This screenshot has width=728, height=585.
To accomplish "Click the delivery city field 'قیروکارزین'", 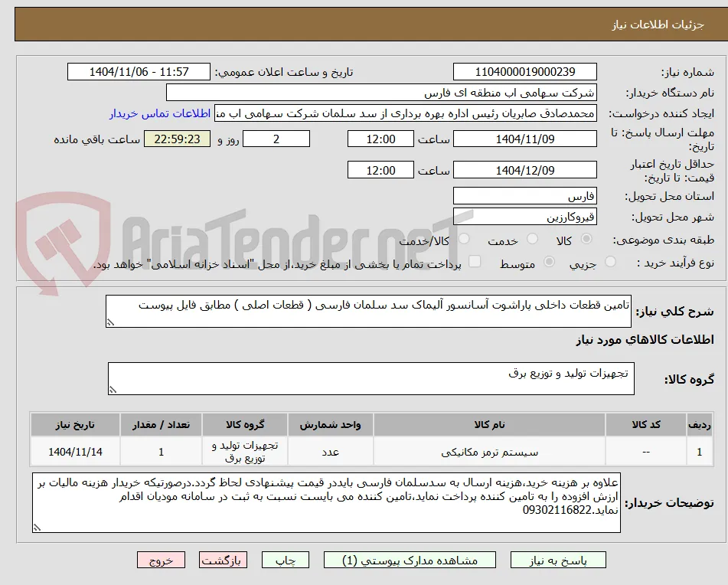I will (524, 217).
